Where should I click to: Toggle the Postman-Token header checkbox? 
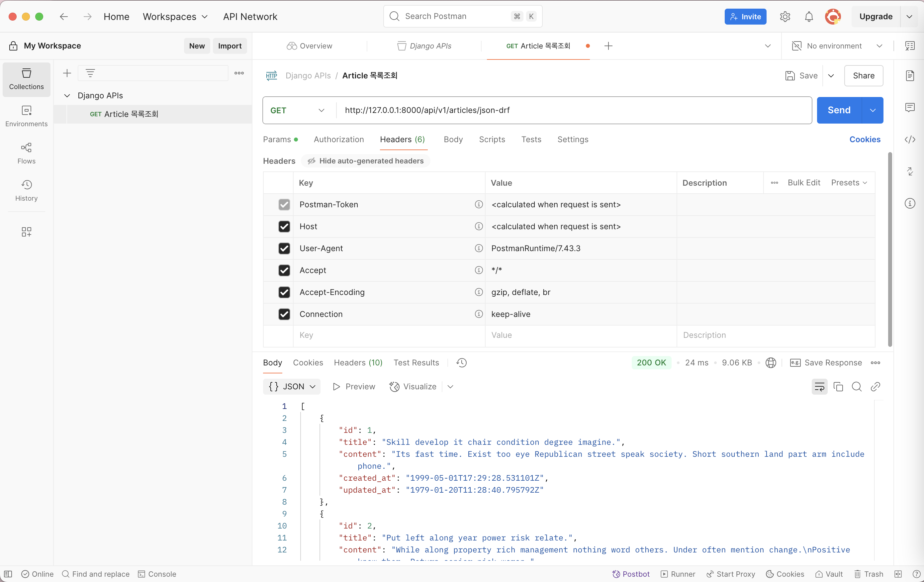tap(284, 205)
